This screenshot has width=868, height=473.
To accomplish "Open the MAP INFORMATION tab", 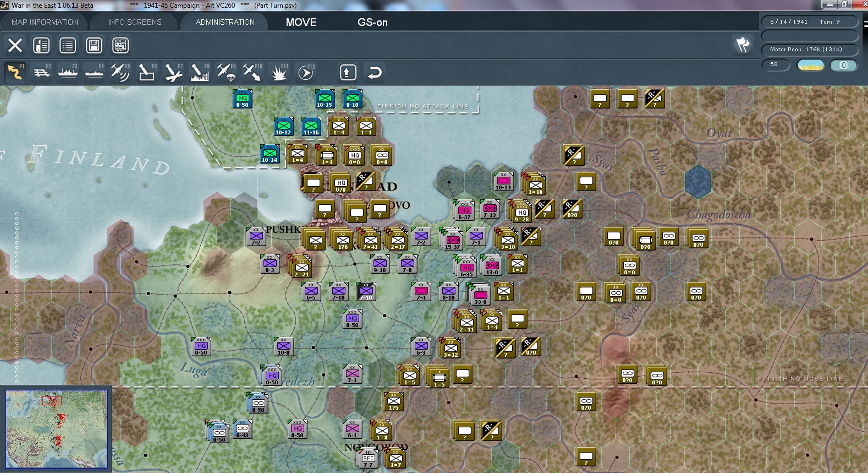I will [45, 22].
